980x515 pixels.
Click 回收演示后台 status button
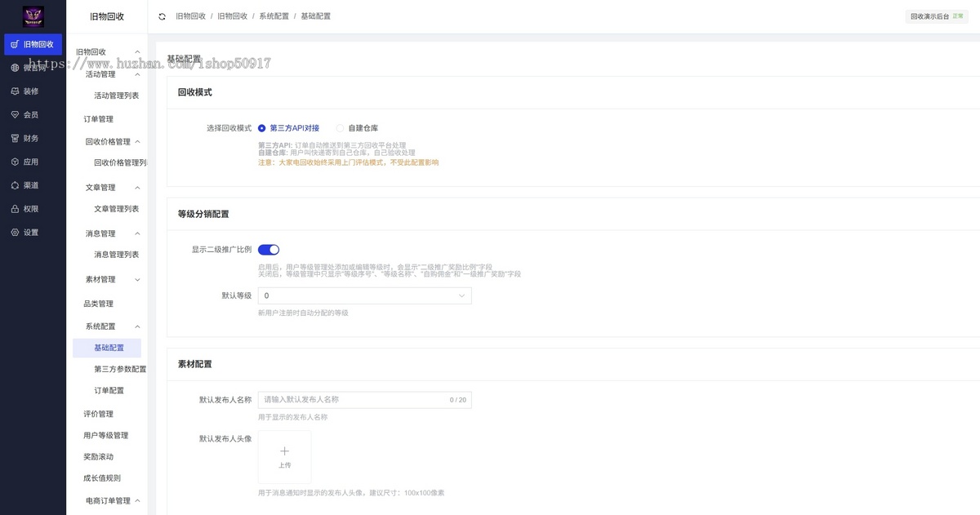[937, 16]
